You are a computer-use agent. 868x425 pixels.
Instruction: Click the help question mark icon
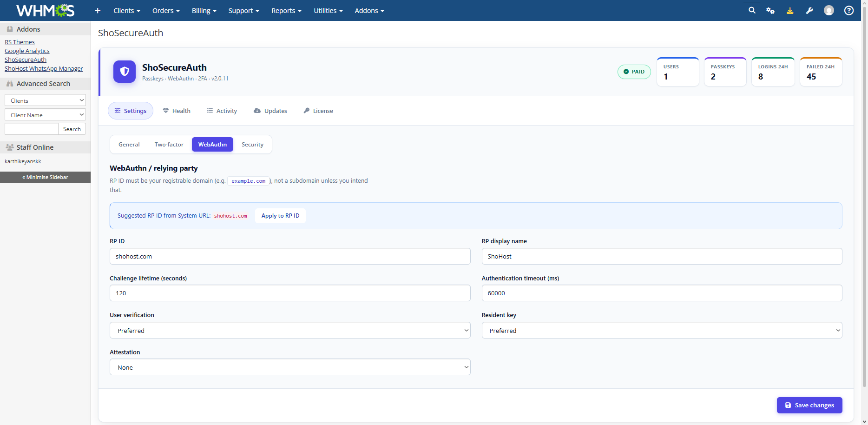click(x=849, y=10)
